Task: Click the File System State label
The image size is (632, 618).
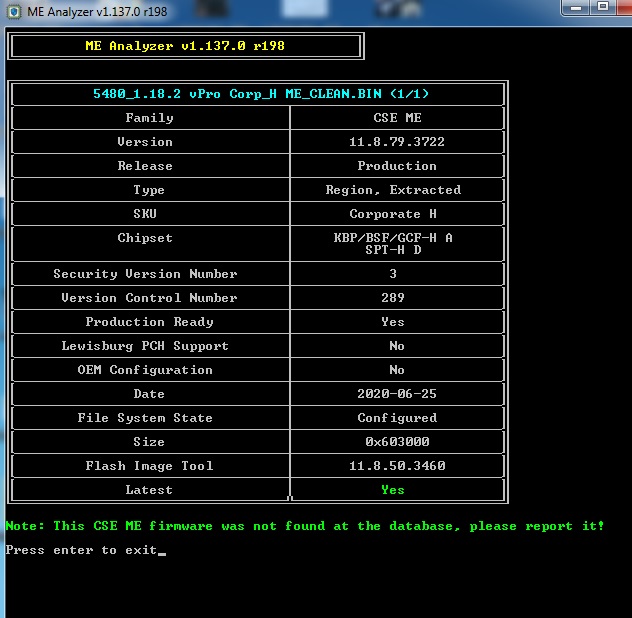Action: 145,418
